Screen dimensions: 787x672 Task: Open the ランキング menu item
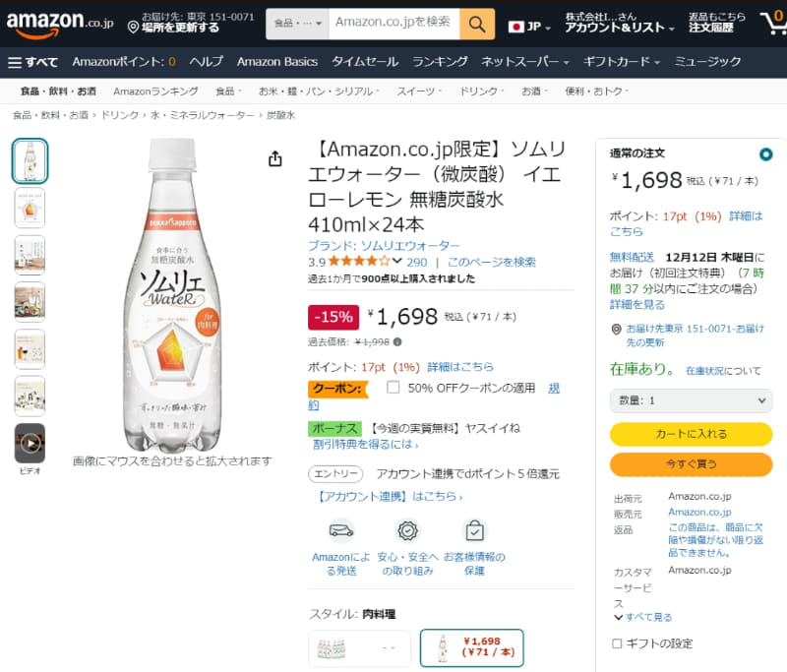(x=440, y=62)
